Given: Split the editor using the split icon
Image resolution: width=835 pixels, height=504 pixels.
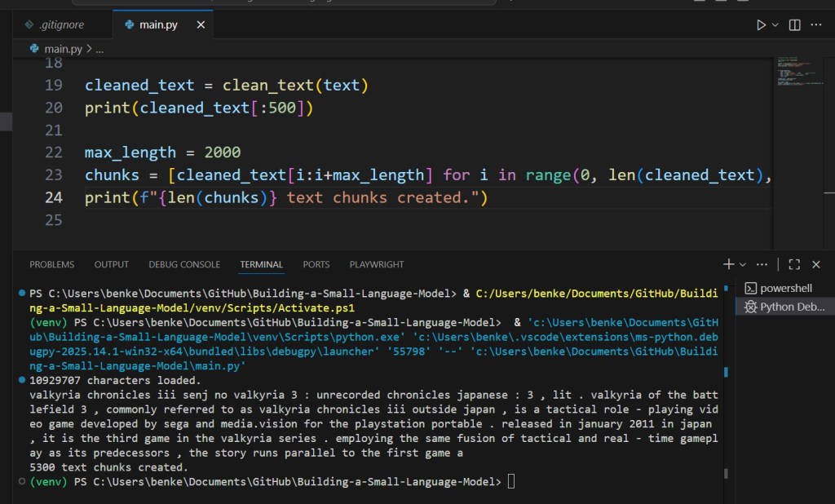Looking at the screenshot, I should tap(794, 24).
